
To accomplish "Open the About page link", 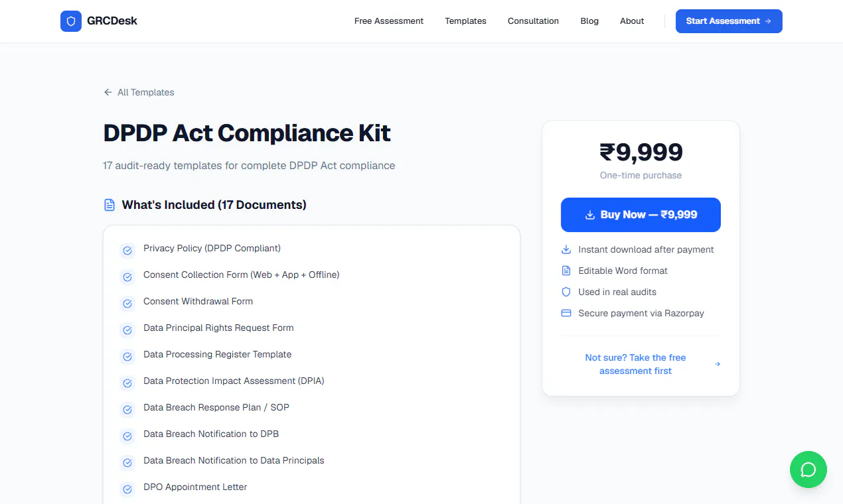I will click(x=632, y=21).
